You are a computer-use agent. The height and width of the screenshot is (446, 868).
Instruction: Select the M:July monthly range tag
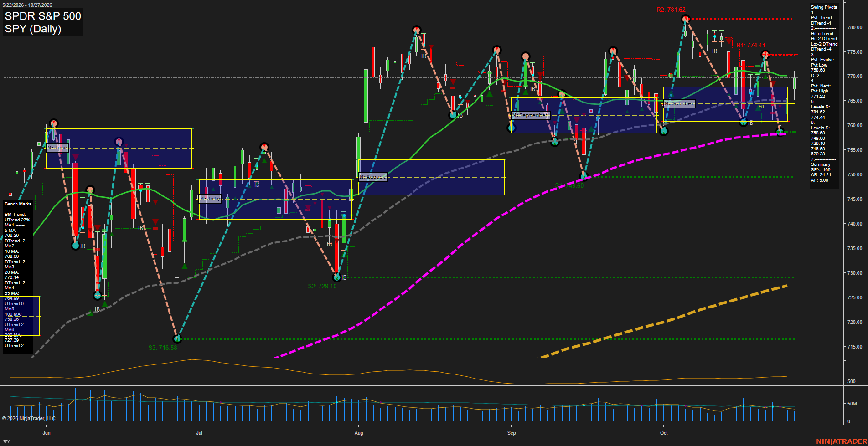coord(210,199)
